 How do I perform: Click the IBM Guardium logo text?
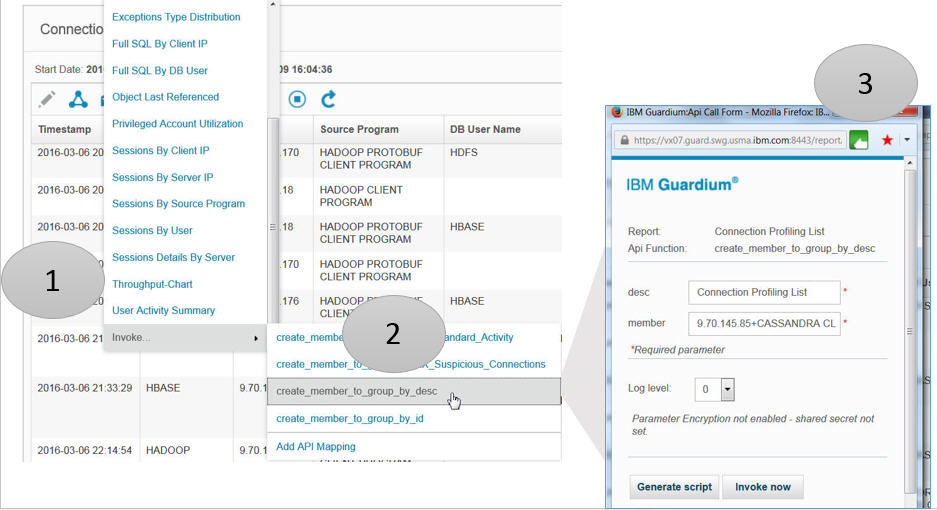pos(682,184)
